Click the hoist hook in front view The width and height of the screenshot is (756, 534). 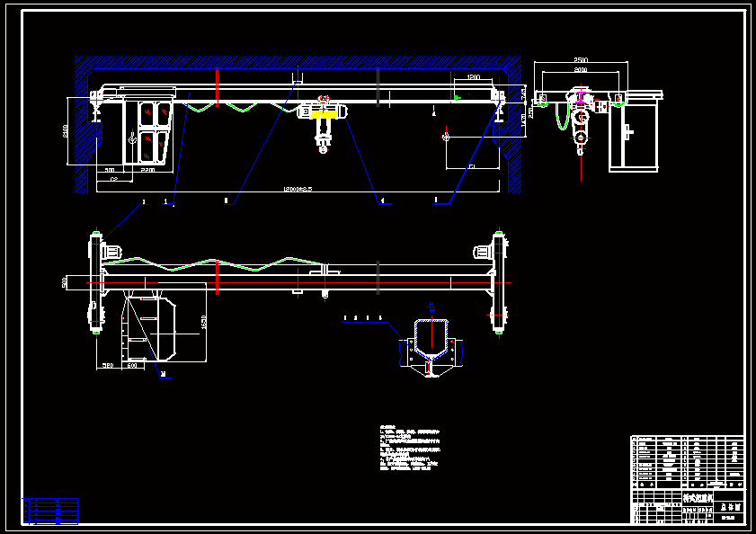[x=323, y=149]
